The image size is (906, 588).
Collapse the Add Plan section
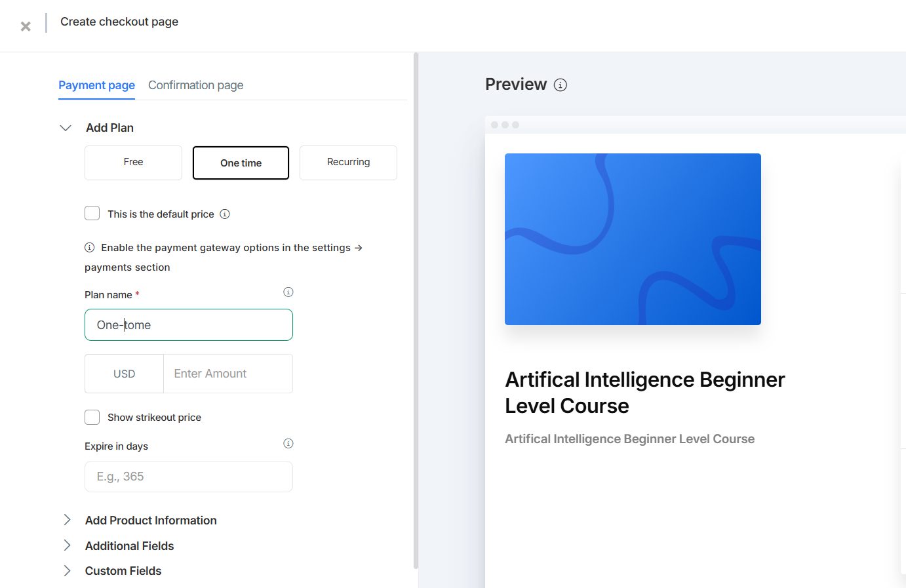click(65, 127)
